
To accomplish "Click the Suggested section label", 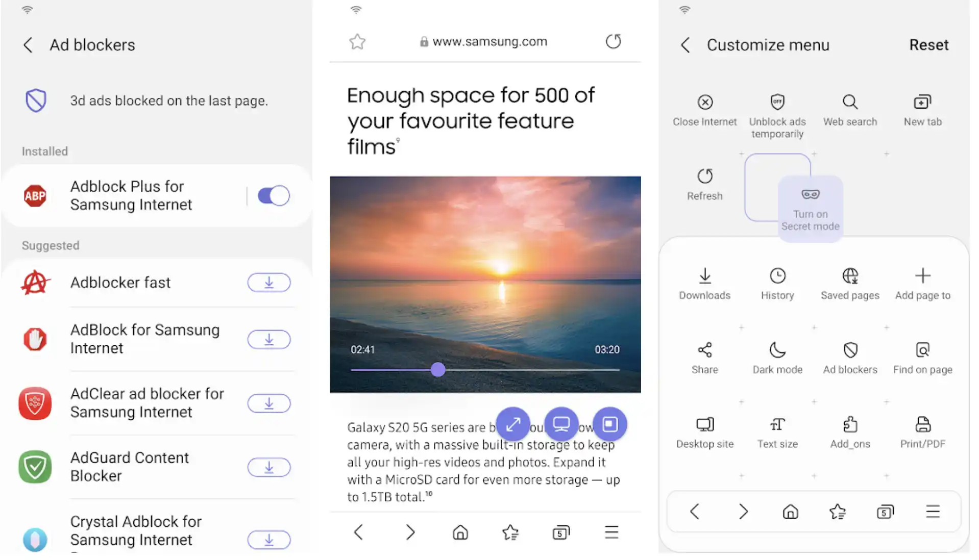I will click(51, 245).
